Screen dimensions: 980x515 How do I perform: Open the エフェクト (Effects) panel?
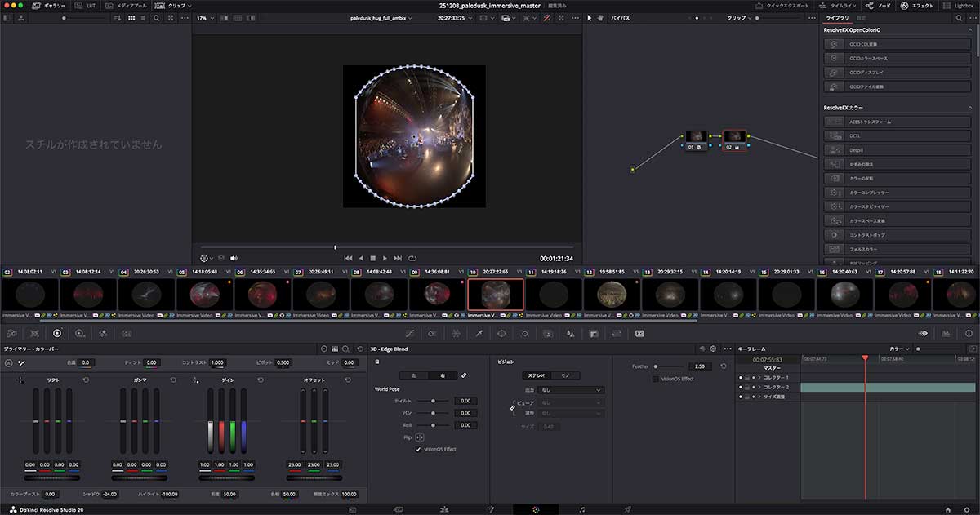point(916,6)
